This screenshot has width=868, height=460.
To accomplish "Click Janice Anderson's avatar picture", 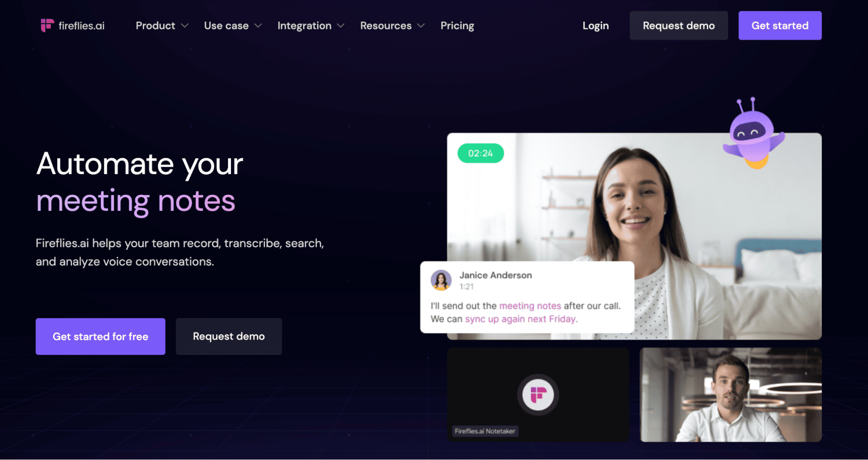I will (441, 280).
